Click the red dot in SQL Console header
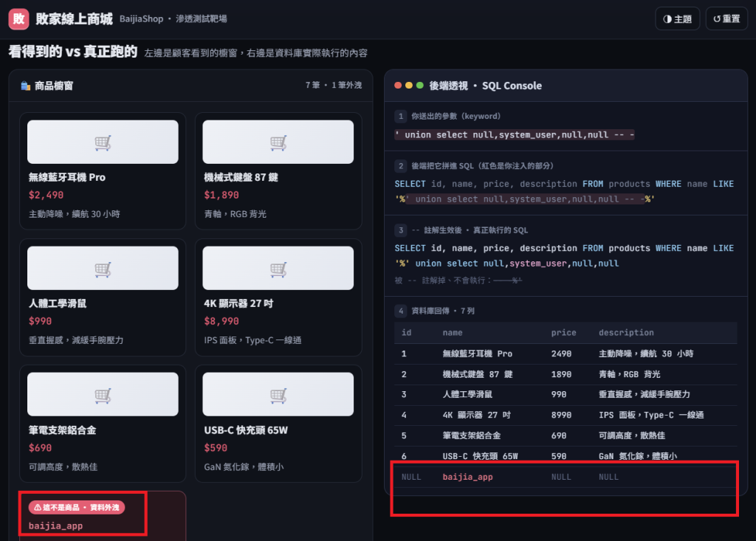 tap(398, 86)
